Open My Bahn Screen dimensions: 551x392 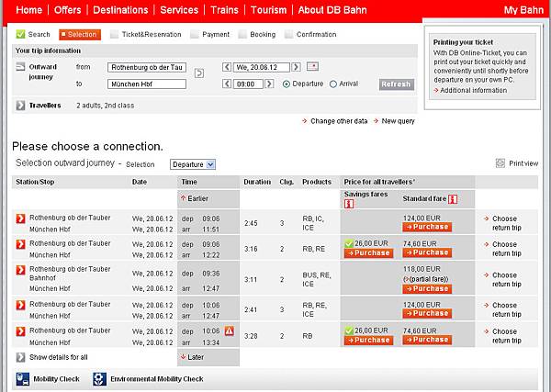pos(523,10)
